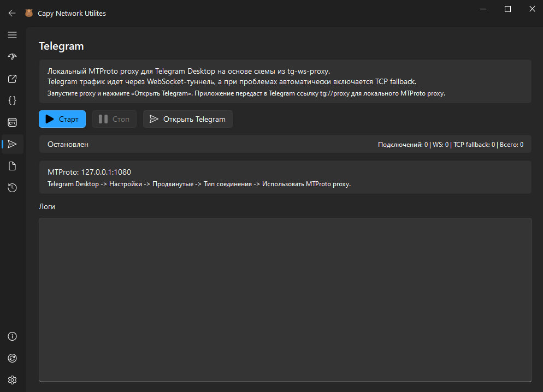The height and width of the screenshot is (392, 543).
Task: Open the history clock sidebar page
Action: tap(12, 188)
